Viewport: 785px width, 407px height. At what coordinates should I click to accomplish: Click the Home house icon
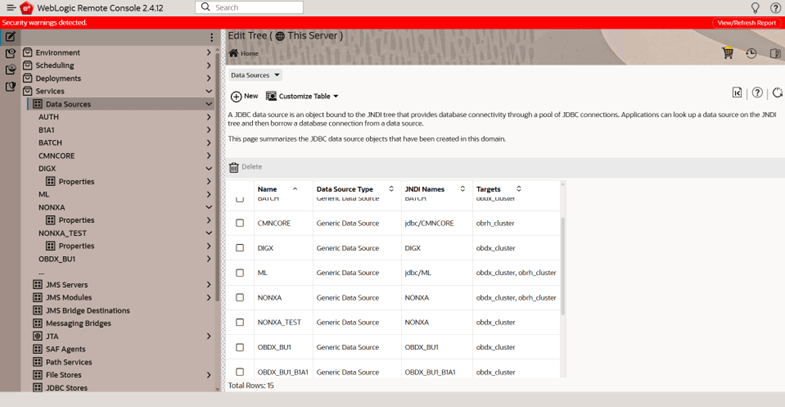click(233, 53)
